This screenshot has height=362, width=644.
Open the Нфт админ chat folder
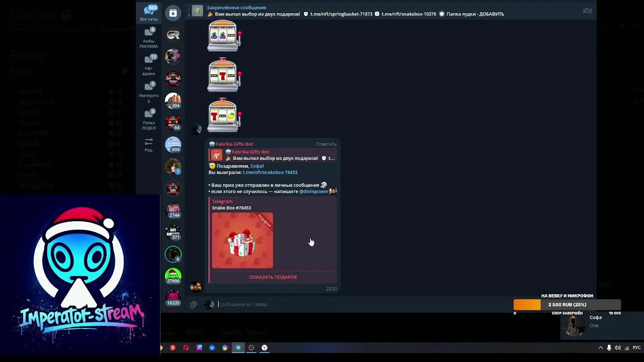[x=148, y=65]
